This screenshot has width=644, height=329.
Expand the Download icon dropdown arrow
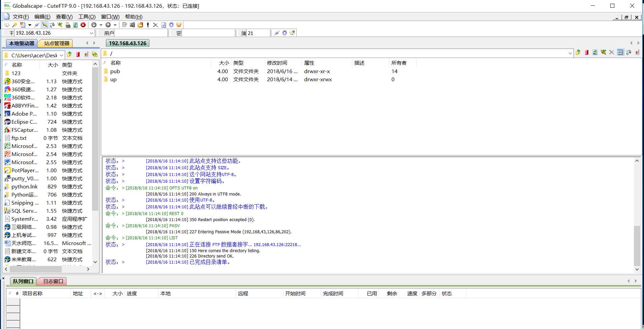pos(101,25)
